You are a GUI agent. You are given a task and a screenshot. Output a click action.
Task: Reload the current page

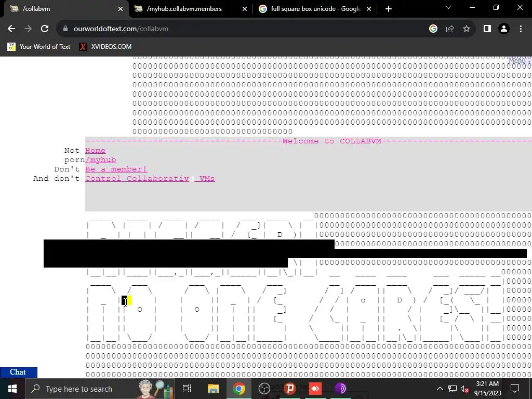click(45, 29)
